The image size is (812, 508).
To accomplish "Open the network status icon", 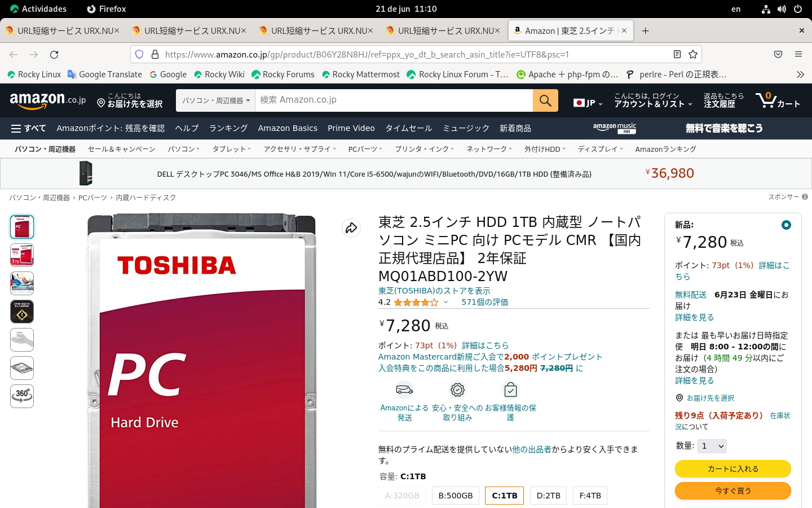I will click(x=766, y=9).
